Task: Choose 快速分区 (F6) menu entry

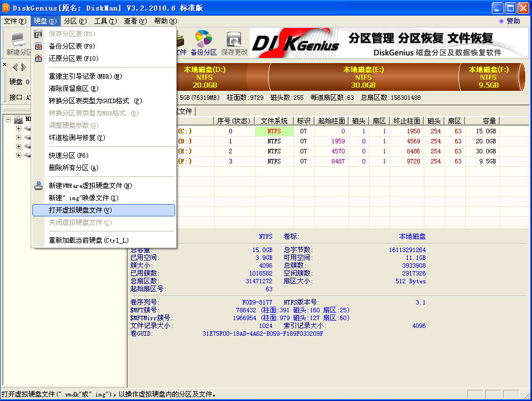Action: 104,156
